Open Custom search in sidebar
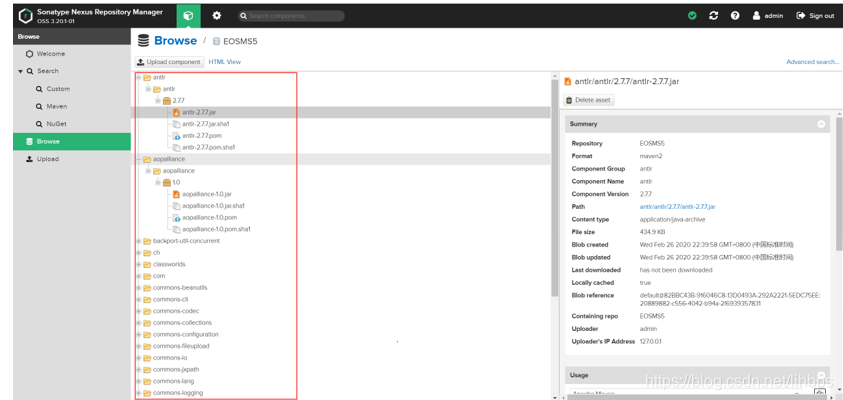The width and height of the screenshot is (843, 400). [x=72, y=89]
